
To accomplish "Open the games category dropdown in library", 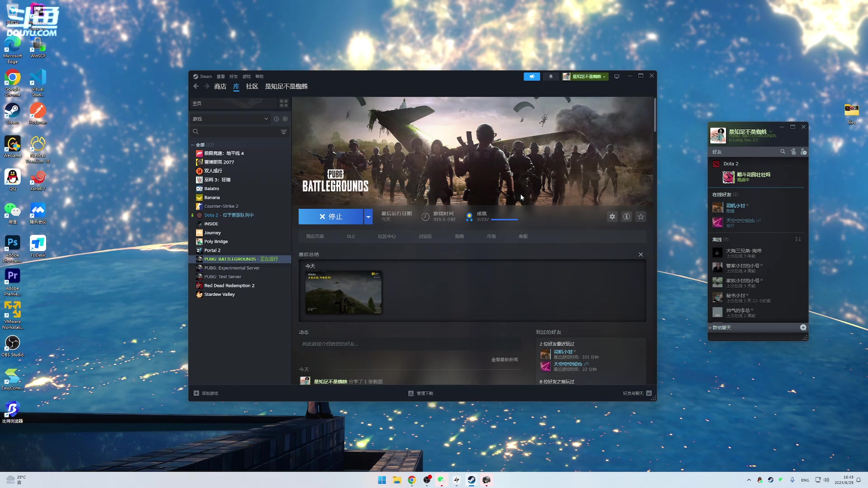I will point(231,119).
